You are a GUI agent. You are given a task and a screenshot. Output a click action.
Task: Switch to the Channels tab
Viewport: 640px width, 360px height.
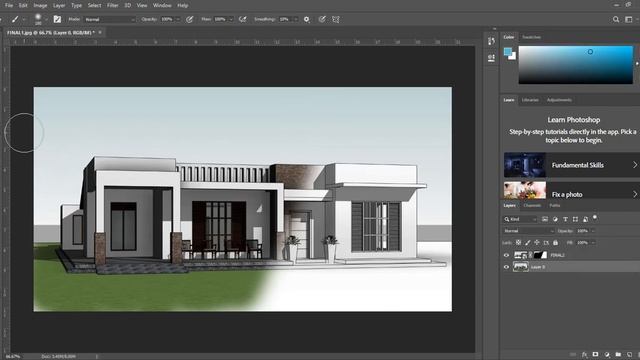[532, 206]
